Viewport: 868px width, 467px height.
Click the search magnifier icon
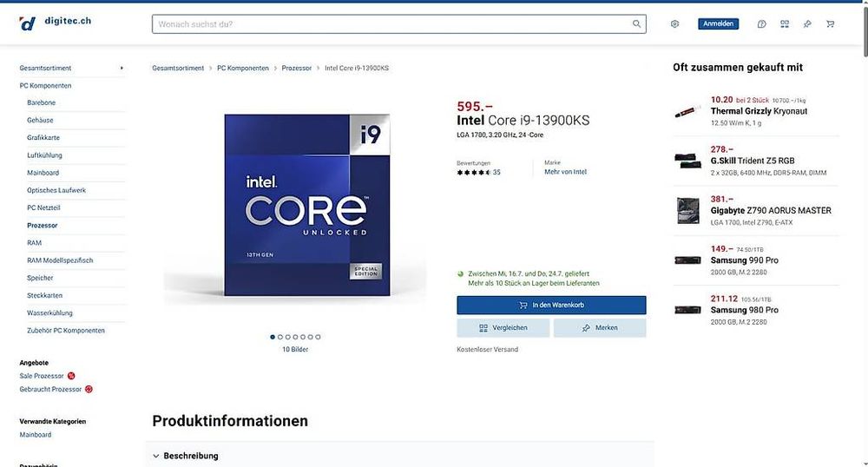click(x=636, y=23)
